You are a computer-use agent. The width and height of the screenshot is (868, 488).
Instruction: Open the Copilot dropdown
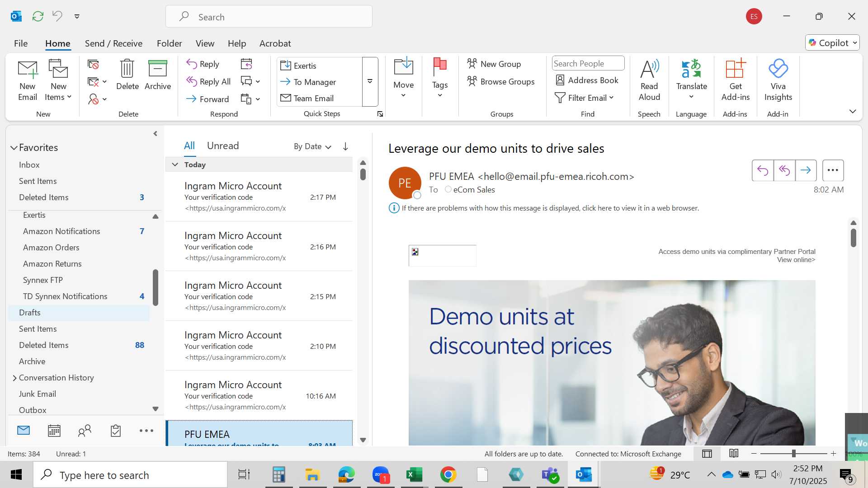point(832,43)
